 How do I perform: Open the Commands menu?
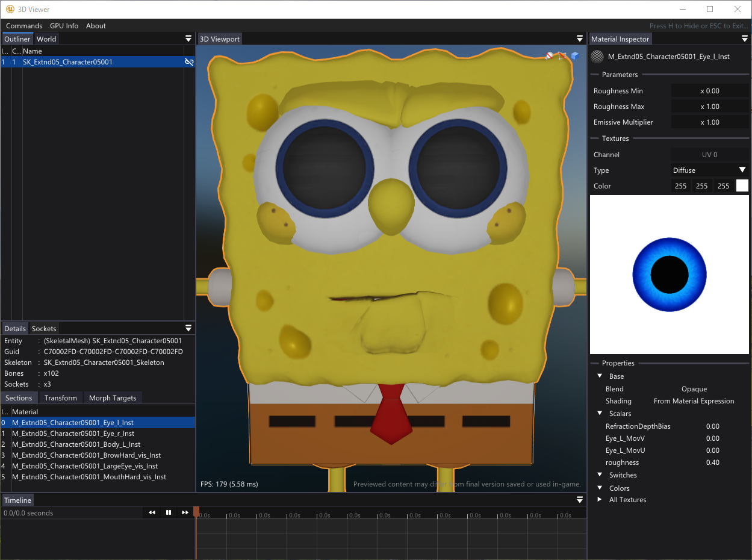(24, 26)
